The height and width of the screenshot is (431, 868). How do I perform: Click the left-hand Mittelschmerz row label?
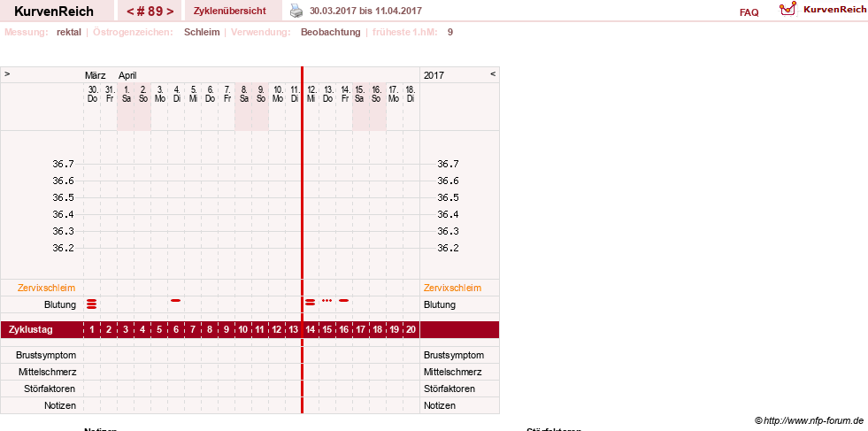coord(47,372)
